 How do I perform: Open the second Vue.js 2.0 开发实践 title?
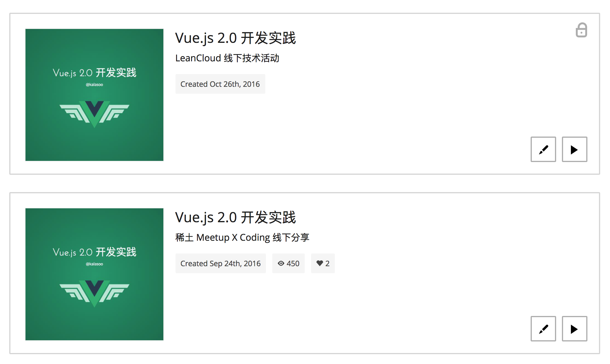click(235, 218)
